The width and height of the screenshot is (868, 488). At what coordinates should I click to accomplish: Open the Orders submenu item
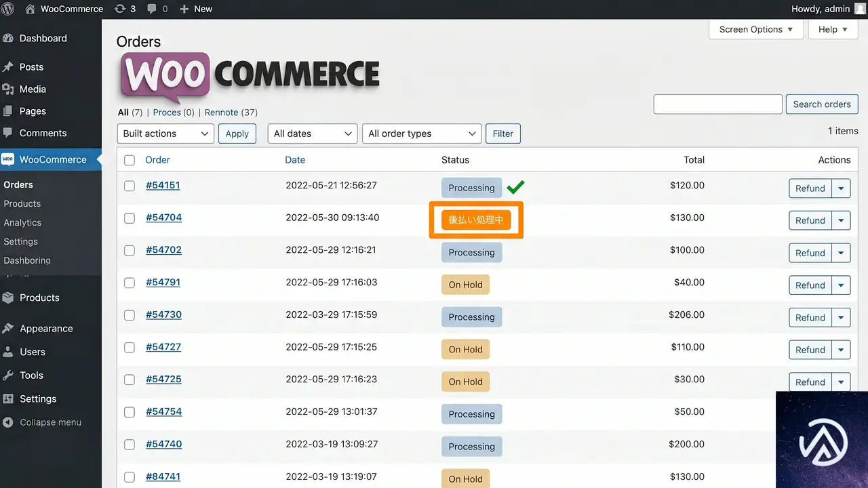coord(18,184)
